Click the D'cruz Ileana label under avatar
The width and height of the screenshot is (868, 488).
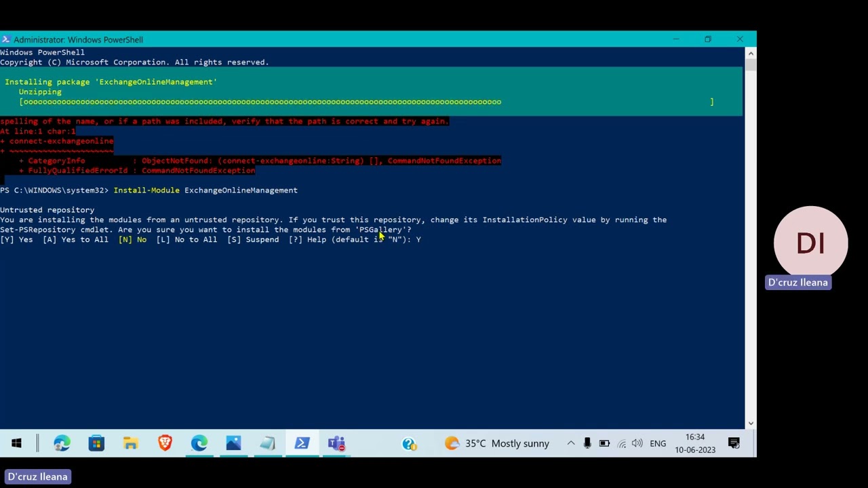click(x=798, y=283)
